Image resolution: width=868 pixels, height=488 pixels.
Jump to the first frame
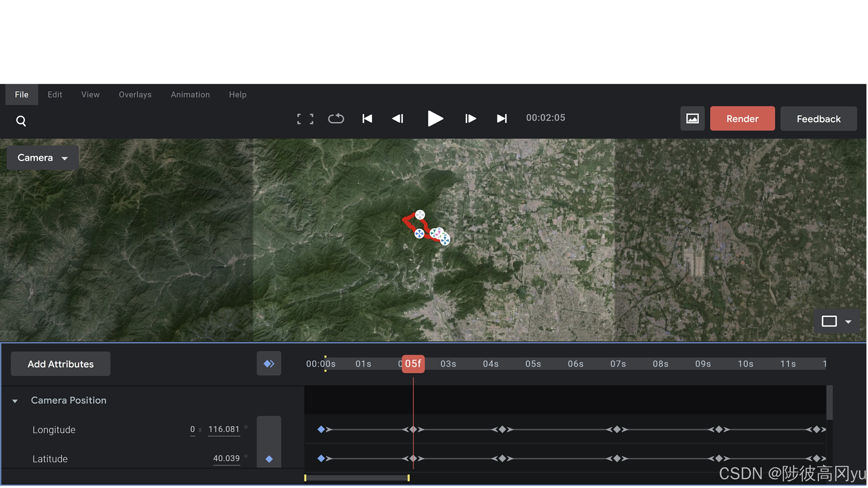coord(367,119)
